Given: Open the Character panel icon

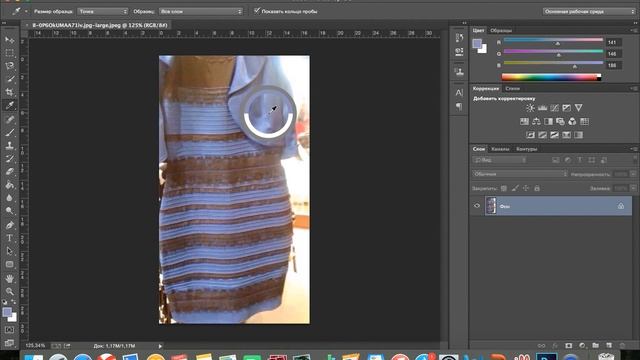Looking at the screenshot, I should (459, 93).
